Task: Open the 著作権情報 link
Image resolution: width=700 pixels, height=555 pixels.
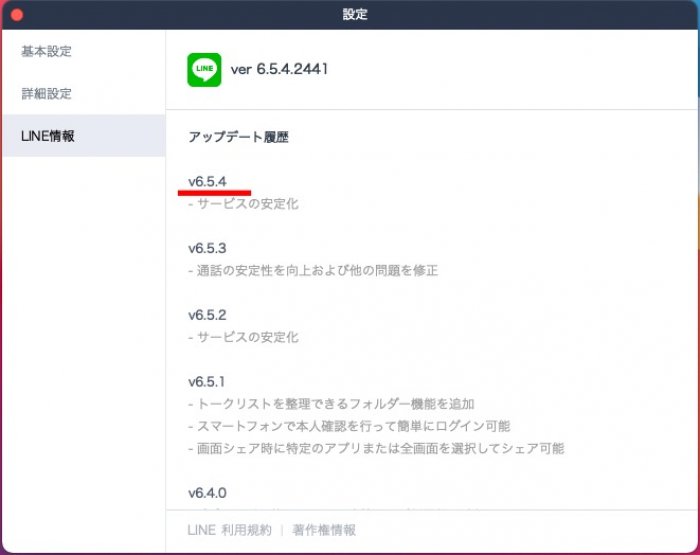Action: point(323,530)
